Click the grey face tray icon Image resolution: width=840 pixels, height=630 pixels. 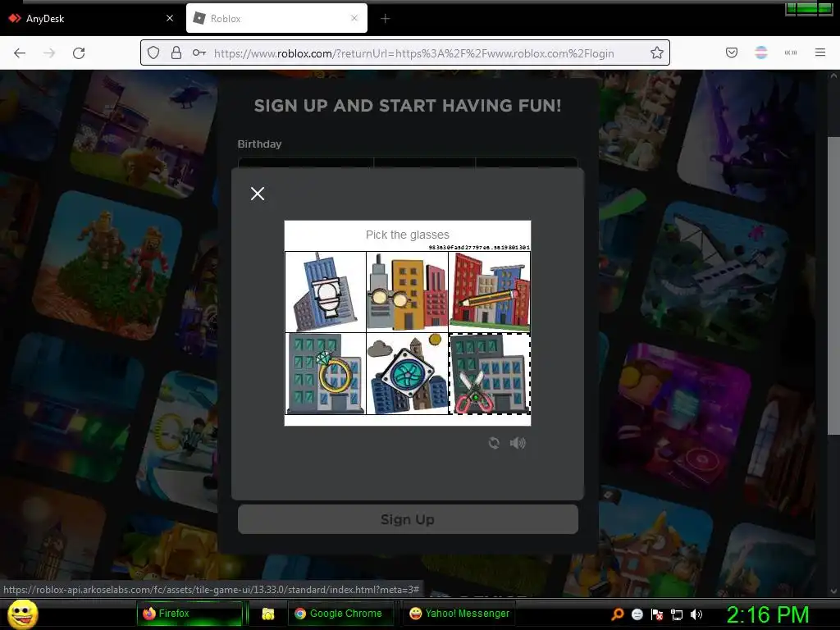click(637, 614)
